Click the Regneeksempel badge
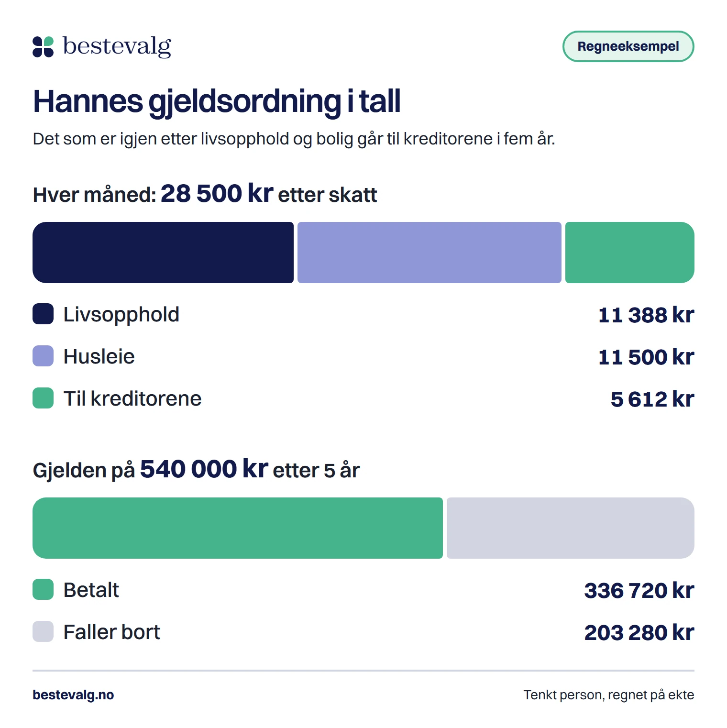 (x=628, y=46)
